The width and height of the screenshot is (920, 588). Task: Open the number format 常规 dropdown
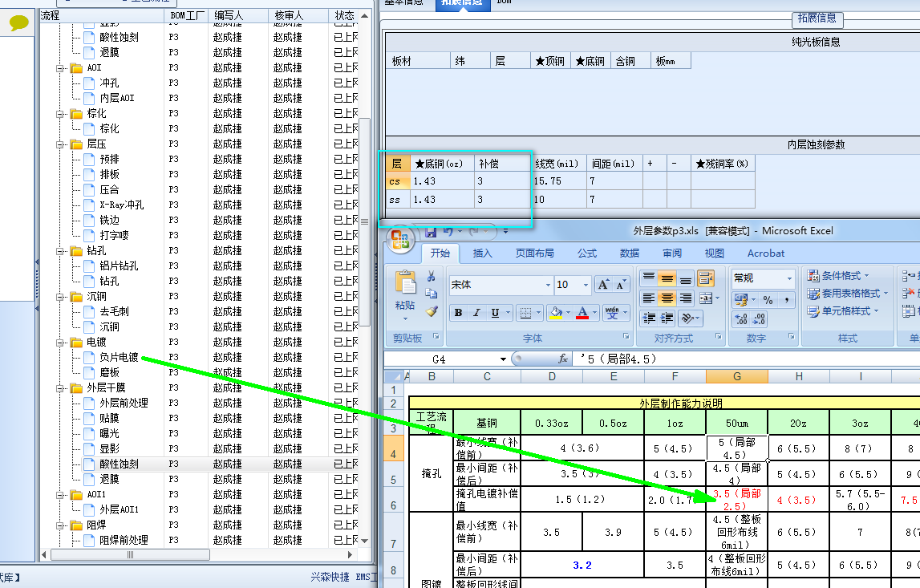point(790,278)
